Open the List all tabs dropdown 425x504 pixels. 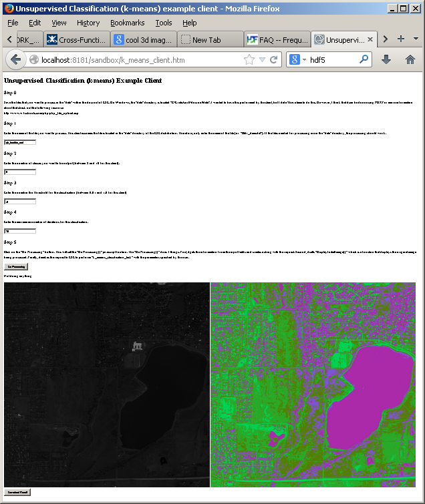416,39
